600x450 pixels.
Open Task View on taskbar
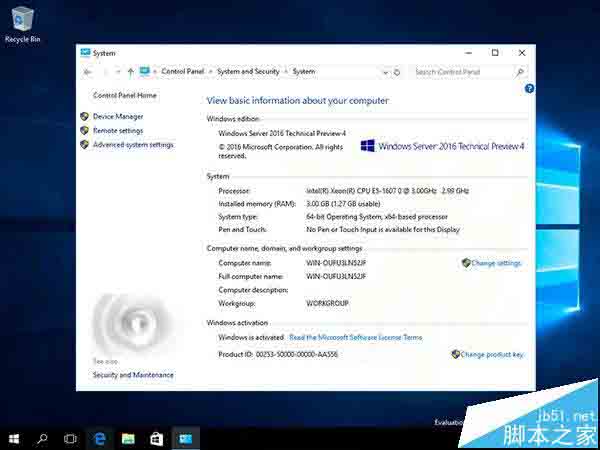coord(70,439)
